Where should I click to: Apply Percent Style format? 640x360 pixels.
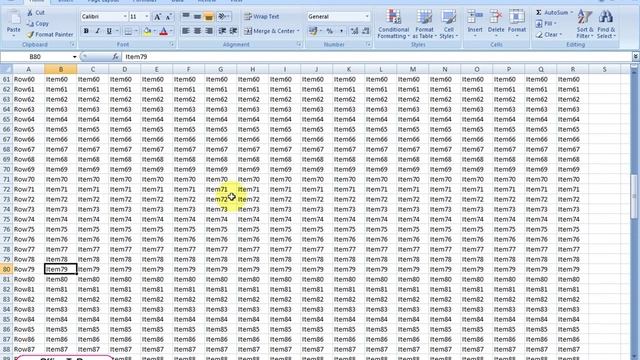330,31
